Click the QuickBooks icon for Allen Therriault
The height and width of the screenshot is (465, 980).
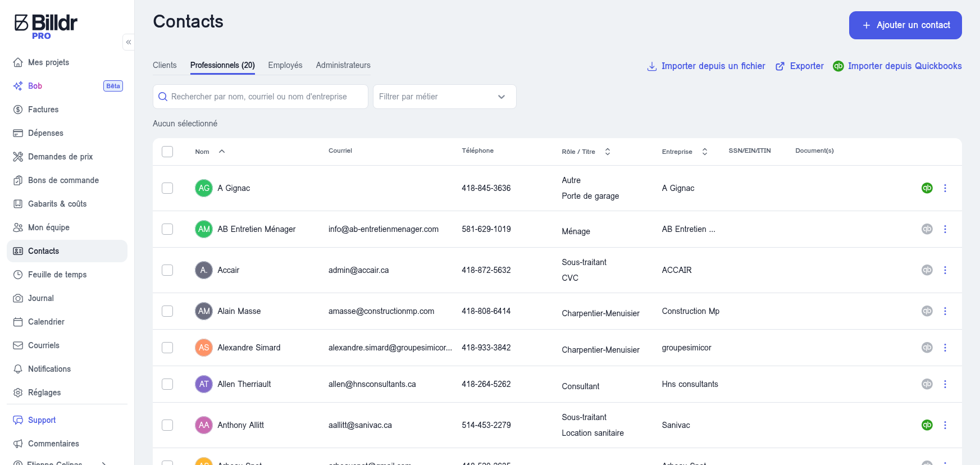click(927, 384)
